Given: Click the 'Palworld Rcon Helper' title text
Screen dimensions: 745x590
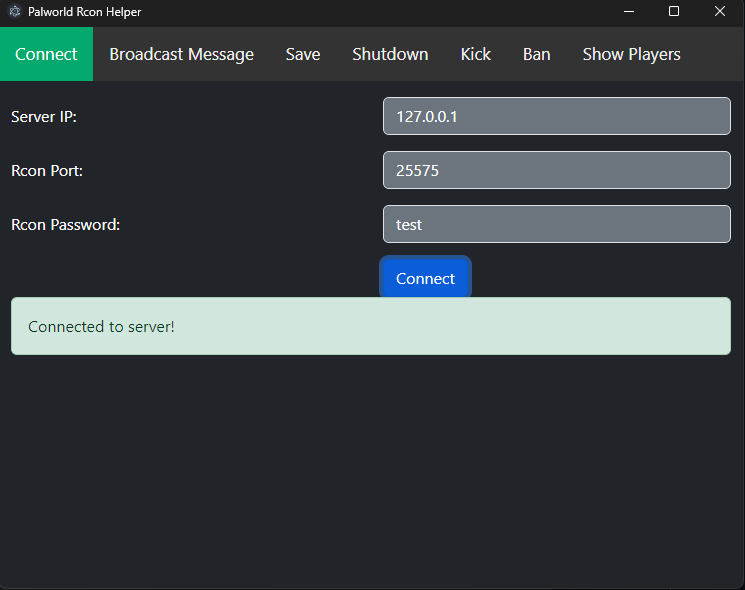Looking at the screenshot, I should point(85,12).
